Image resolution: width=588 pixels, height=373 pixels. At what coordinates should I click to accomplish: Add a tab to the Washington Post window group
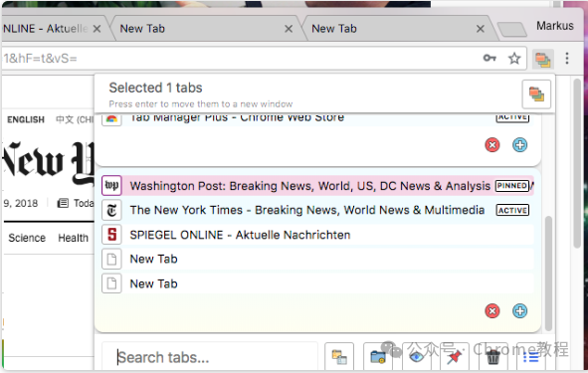point(519,310)
